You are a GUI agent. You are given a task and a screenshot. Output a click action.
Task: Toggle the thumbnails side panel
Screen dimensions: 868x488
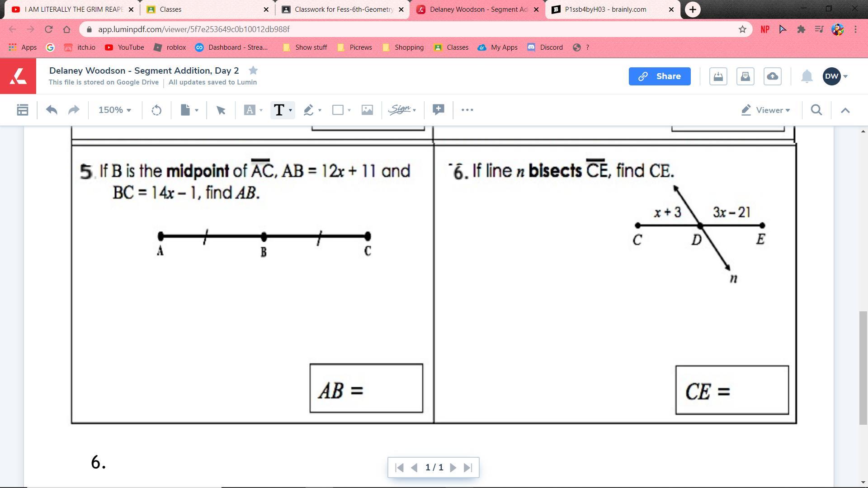click(22, 110)
